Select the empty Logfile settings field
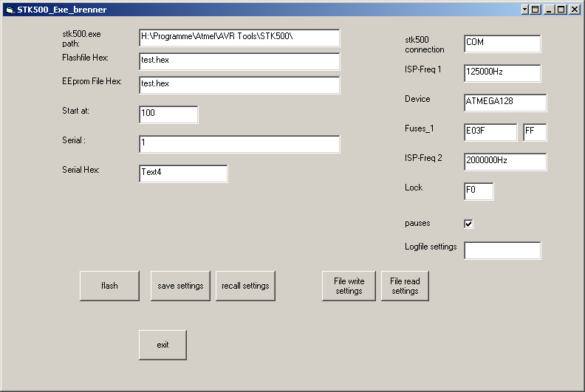585x392 pixels. (502, 250)
